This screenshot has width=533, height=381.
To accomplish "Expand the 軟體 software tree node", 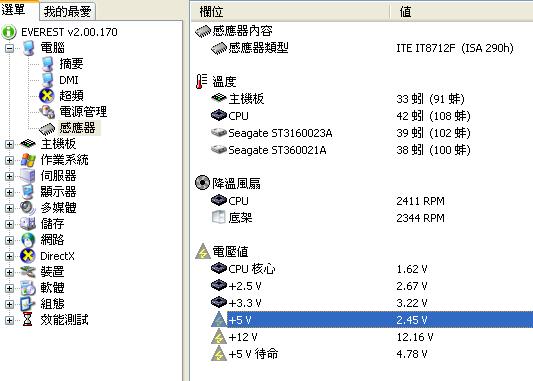I will pos(10,289).
